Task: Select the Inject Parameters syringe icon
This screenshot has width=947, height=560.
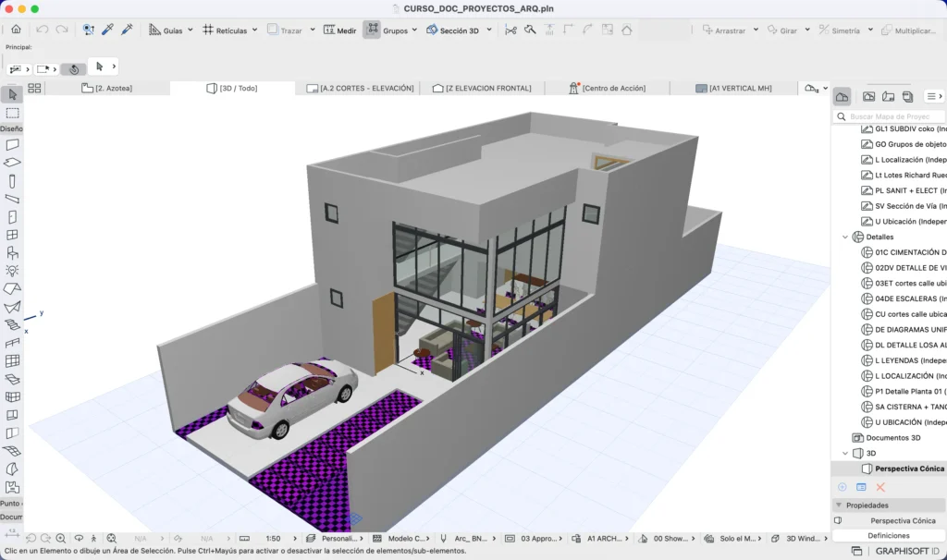Action: coord(127,30)
